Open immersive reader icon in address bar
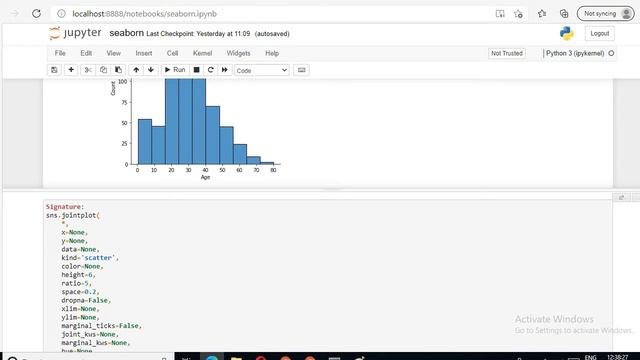This screenshot has width=640, height=360. [x=500, y=14]
